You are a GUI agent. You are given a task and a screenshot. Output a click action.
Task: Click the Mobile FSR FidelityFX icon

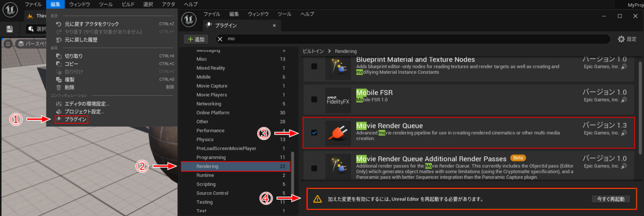pyautogui.click(x=338, y=100)
